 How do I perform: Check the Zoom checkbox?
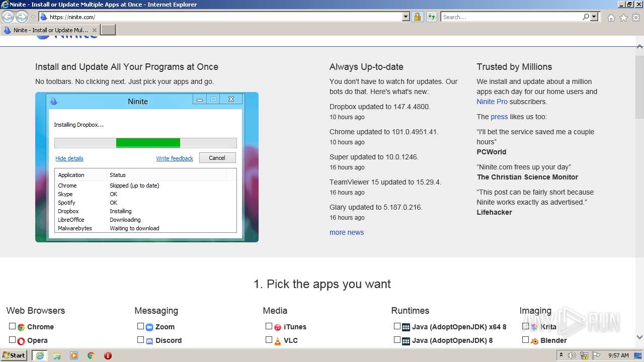tap(140, 326)
